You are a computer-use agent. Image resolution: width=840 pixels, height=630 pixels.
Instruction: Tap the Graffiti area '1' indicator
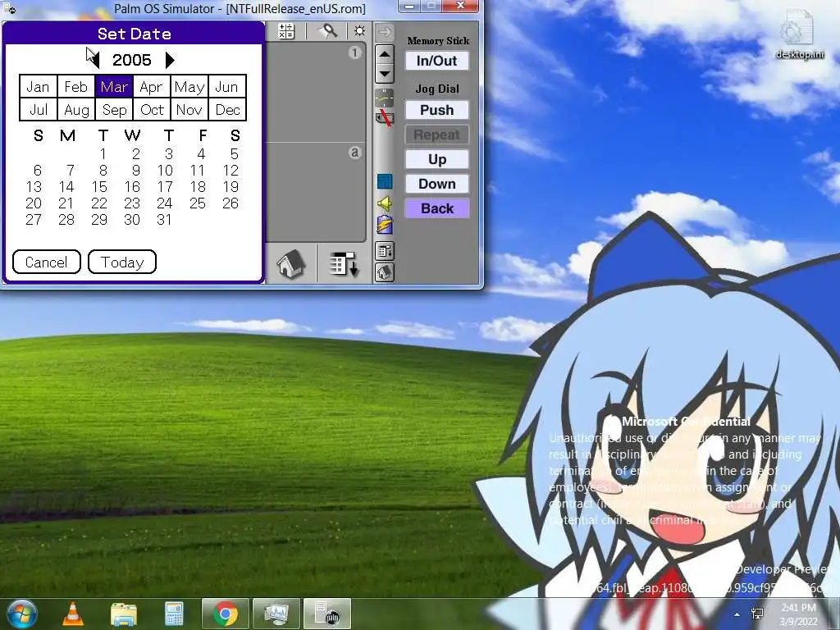point(354,52)
